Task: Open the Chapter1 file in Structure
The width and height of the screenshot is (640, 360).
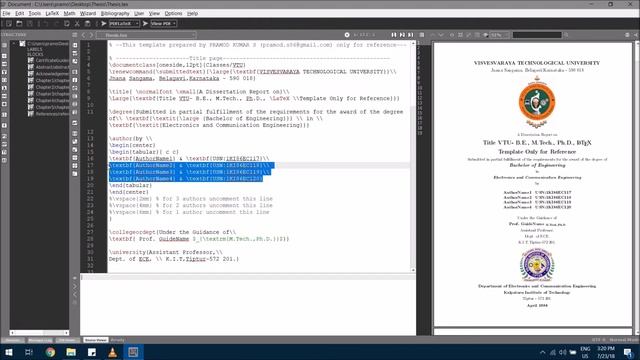Action: point(48,80)
